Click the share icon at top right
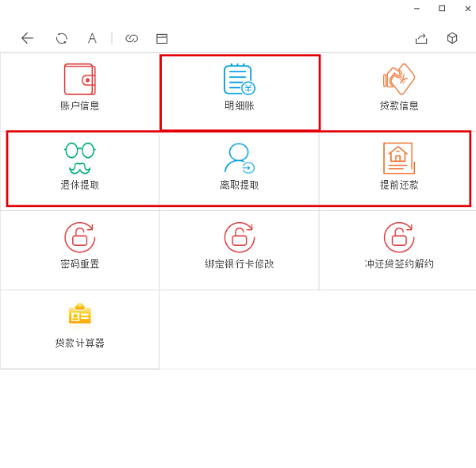The width and height of the screenshot is (476, 468). (421, 38)
